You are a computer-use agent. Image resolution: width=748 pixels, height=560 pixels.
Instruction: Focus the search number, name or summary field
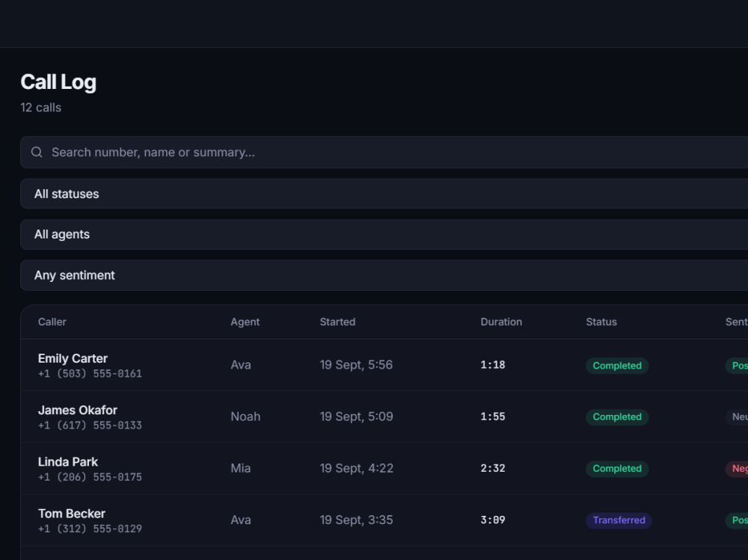pos(384,153)
